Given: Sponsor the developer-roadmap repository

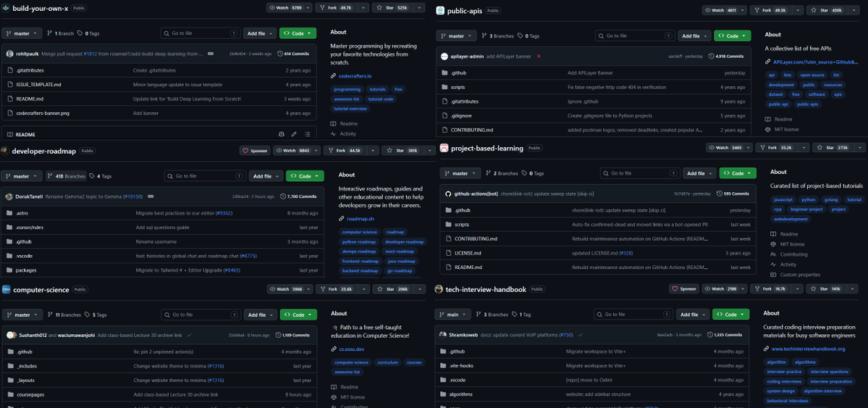Looking at the screenshot, I should [x=255, y=150].
